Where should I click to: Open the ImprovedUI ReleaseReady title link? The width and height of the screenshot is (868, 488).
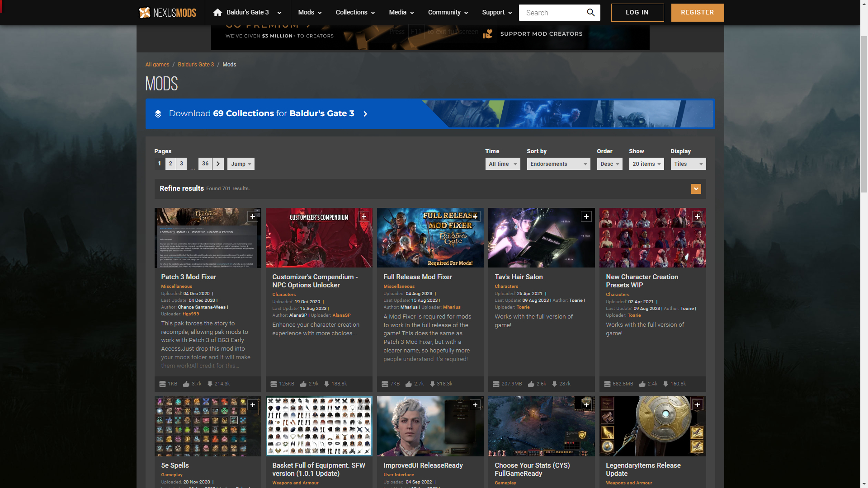[x=423, y=465]
